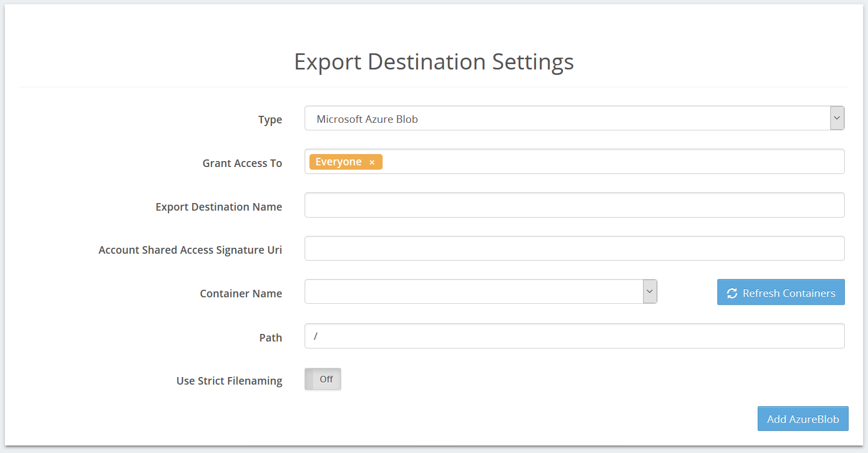Click the Export Destination Name input

(x=574, y=205)
